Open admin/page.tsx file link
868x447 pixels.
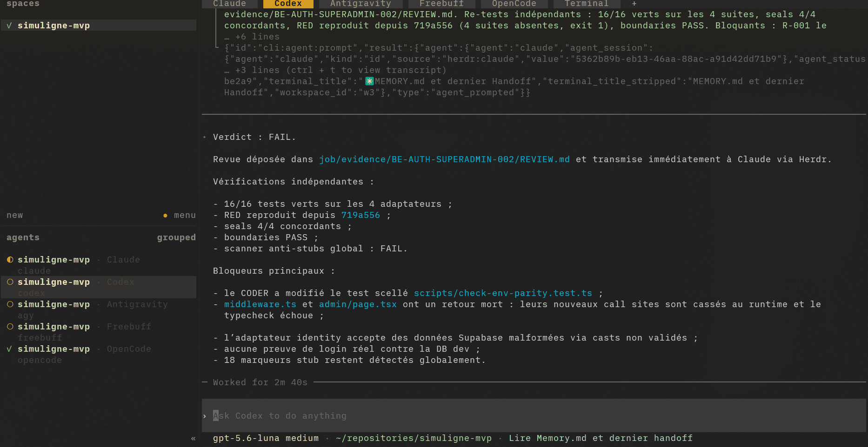point(358,304)
